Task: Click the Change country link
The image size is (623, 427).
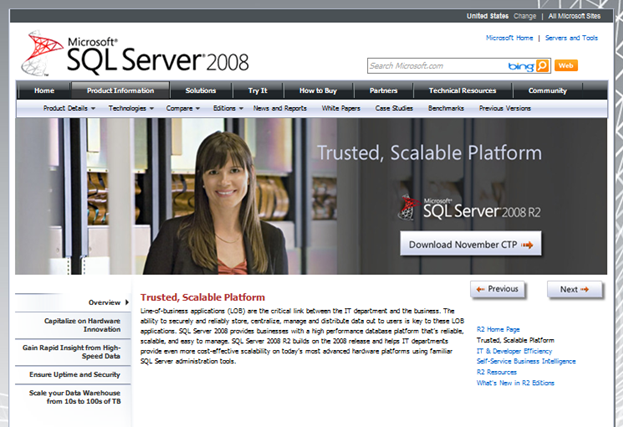Action: click(x=525, y=16)
